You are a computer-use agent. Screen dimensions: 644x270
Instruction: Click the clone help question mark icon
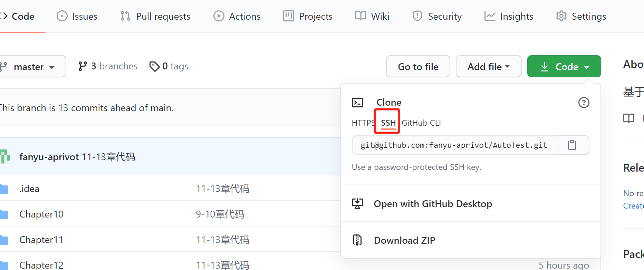(x=584, y=103)
